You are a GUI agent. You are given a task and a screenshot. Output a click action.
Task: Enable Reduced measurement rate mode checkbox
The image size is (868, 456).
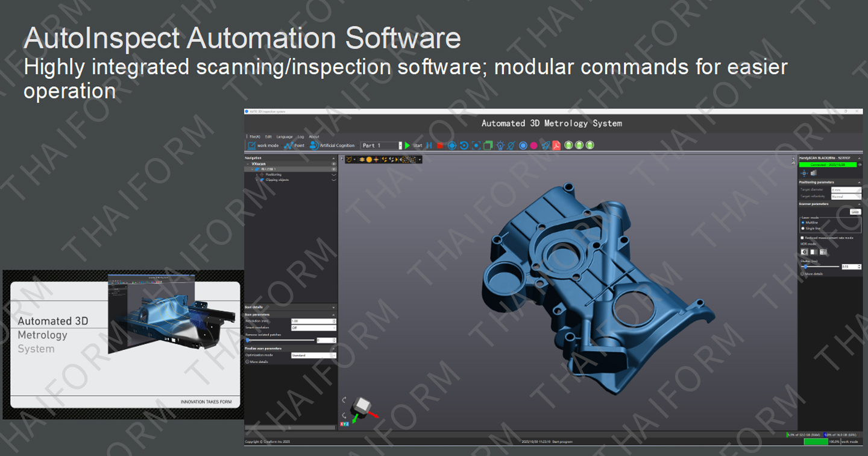(x=802, y=238)
